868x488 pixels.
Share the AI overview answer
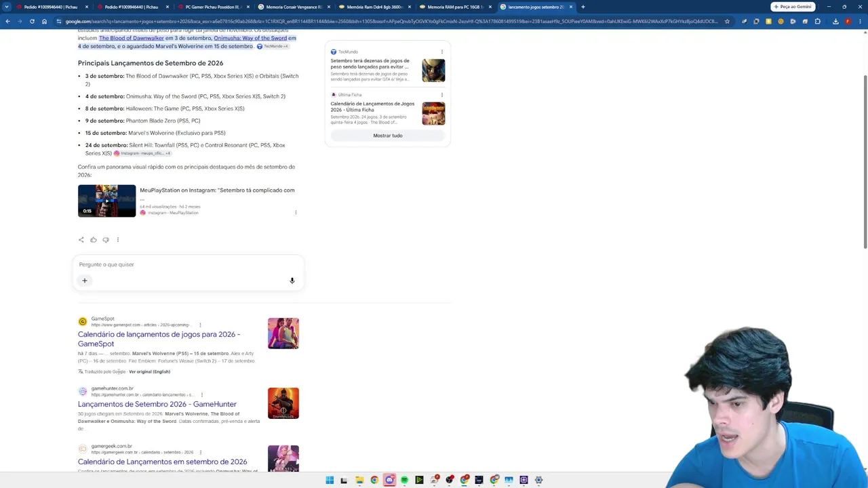81,239
